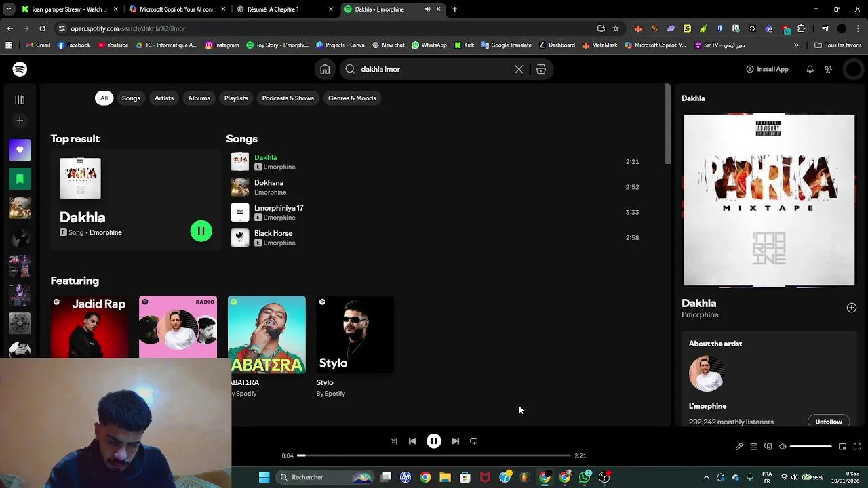Viewport: 868px width, 488px height.
Task: Expand the hidden bookmarks chevron
Action: [796, 45]
